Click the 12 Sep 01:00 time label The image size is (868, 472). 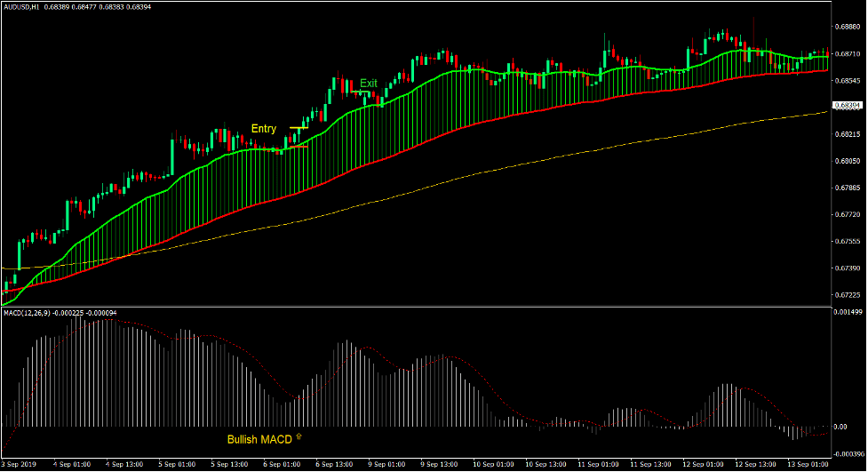701,465
